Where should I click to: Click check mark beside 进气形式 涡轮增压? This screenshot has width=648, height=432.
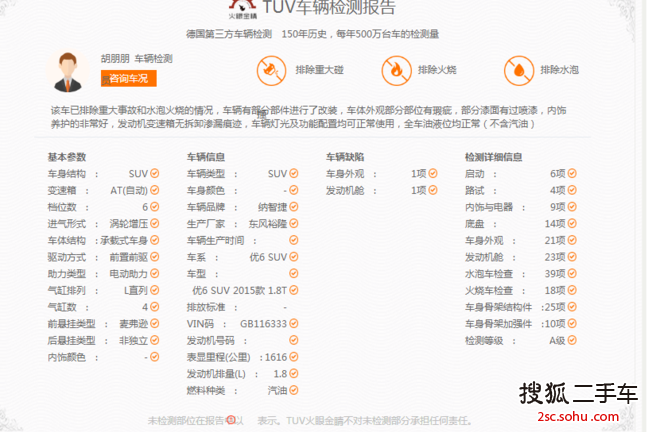click(x=155, y=223)
